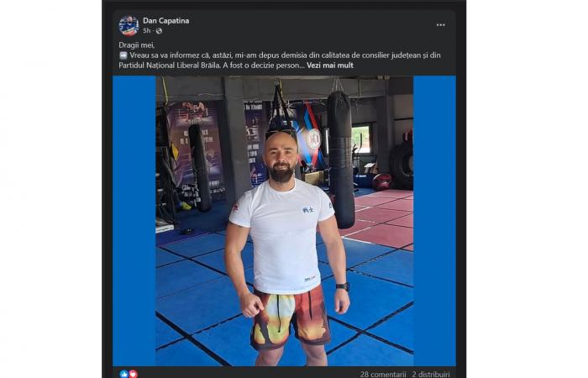Open the 28 comentarii comments list

click(383, 375)
